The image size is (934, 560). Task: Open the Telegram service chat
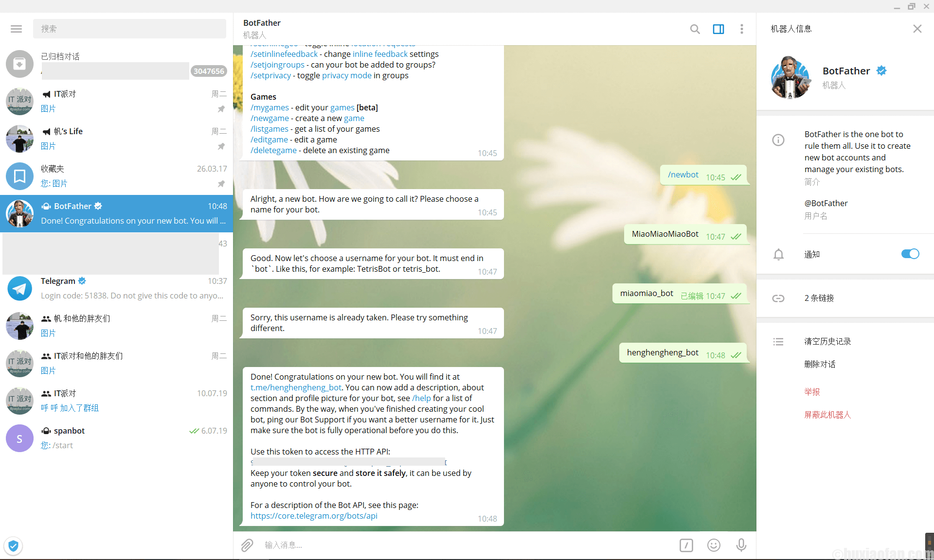click(x=117, y=288)
